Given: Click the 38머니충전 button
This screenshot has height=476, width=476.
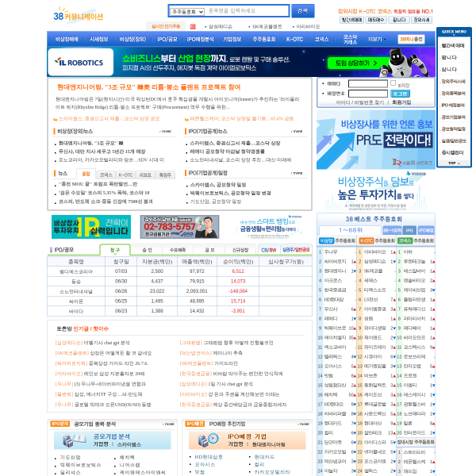Looking at the screenshot, I should coord(411,39).
